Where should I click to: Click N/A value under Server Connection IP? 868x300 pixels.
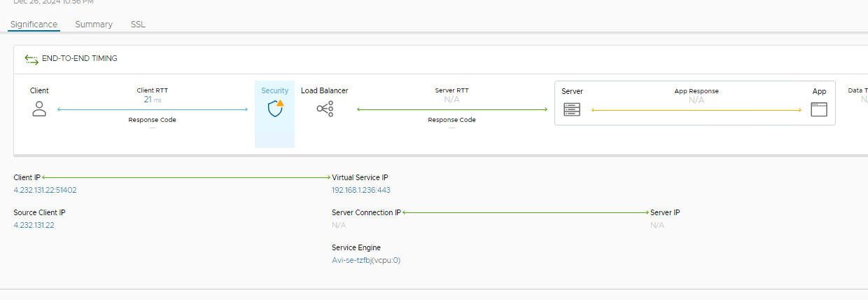click(339, 225)
